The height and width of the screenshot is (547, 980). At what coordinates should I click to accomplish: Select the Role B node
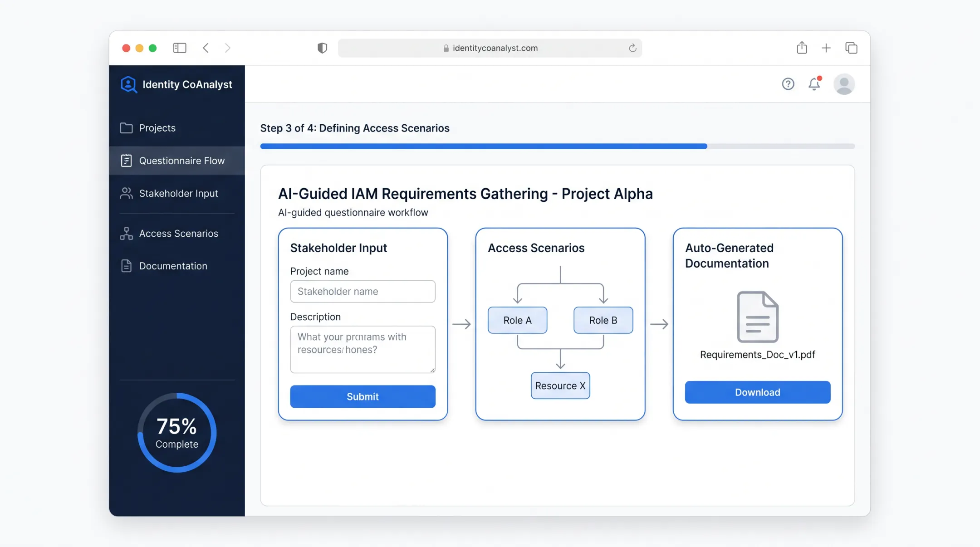pyautogui.click(x=603, y=320)
